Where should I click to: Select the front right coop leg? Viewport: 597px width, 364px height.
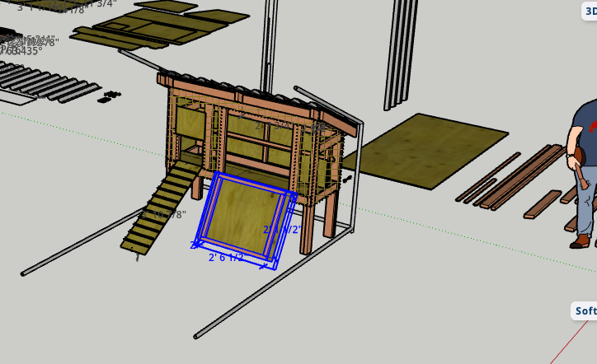307,227
